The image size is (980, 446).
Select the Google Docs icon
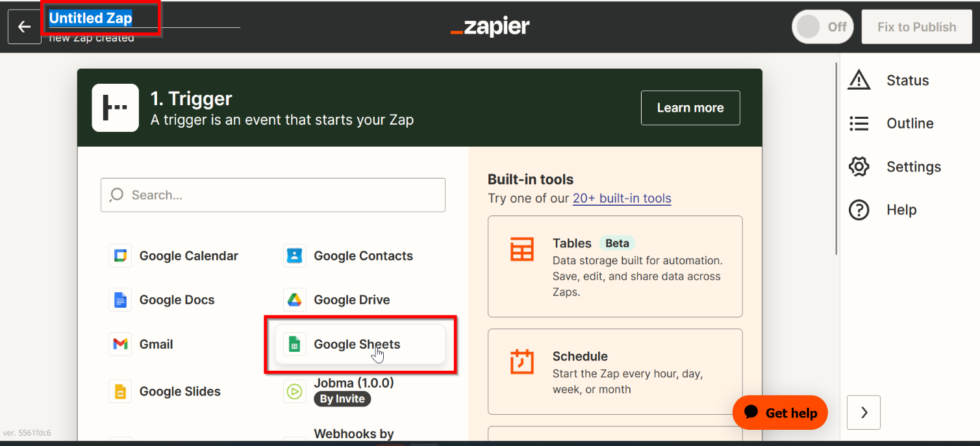point(120,300)
